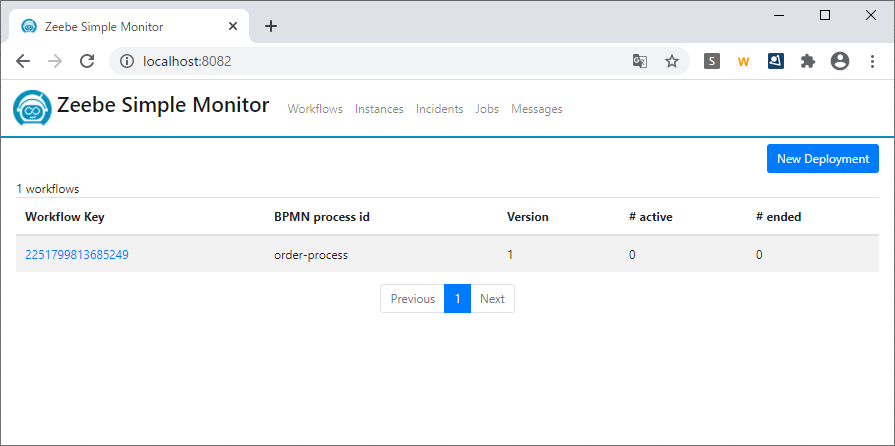
Task: Click the browser forward arrow
Action: point(55,61)
